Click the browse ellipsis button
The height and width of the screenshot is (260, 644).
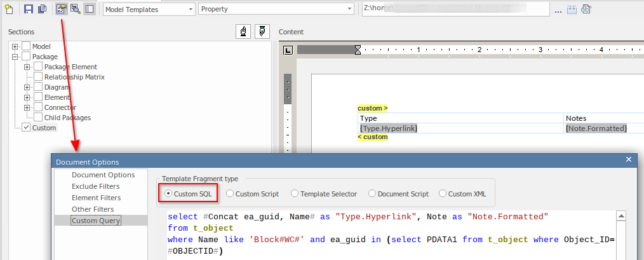click(558, 10)
